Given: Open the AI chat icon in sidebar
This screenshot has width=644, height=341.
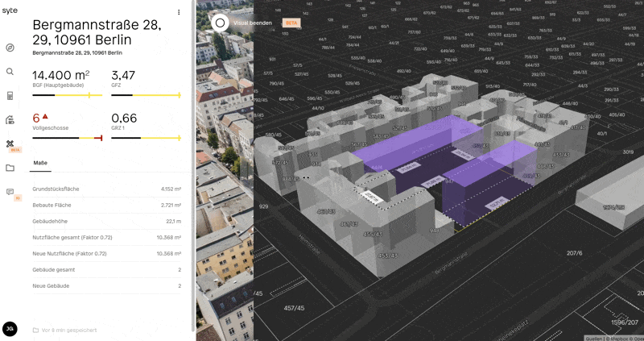Looking at the screenshot, I should click(x=10, y=192).
